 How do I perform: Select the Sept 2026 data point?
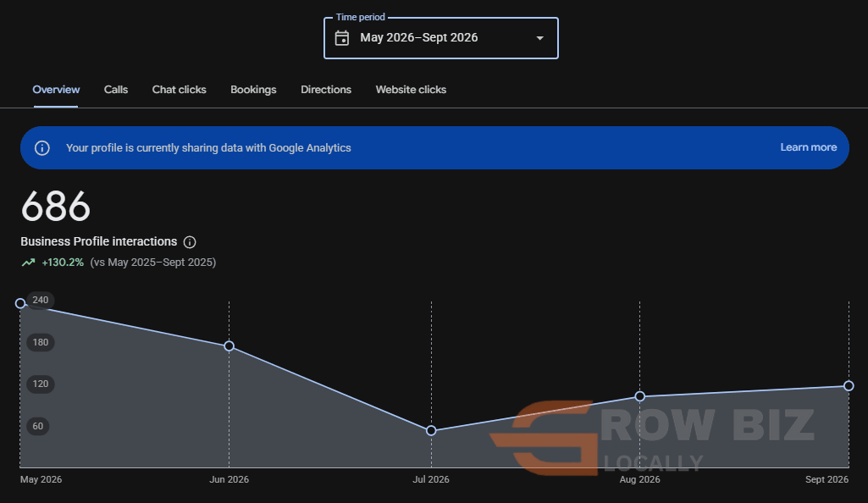tap(849, 385)
